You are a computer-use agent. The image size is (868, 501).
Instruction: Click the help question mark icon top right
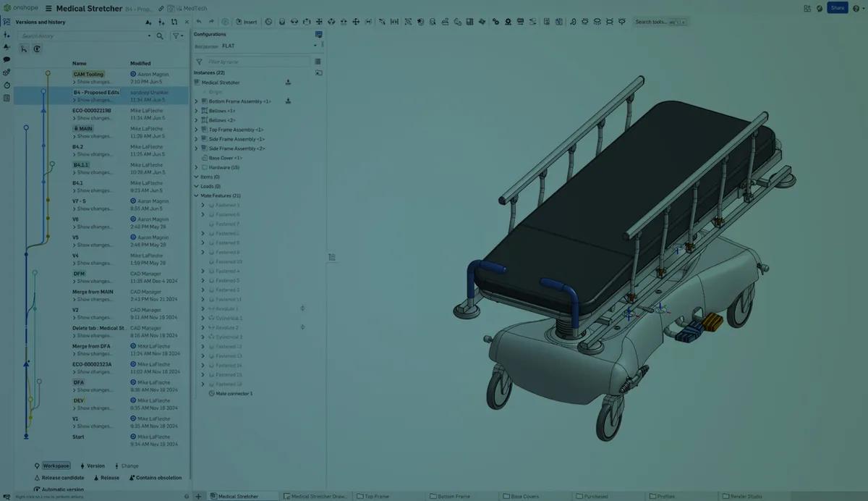(856, 8)
